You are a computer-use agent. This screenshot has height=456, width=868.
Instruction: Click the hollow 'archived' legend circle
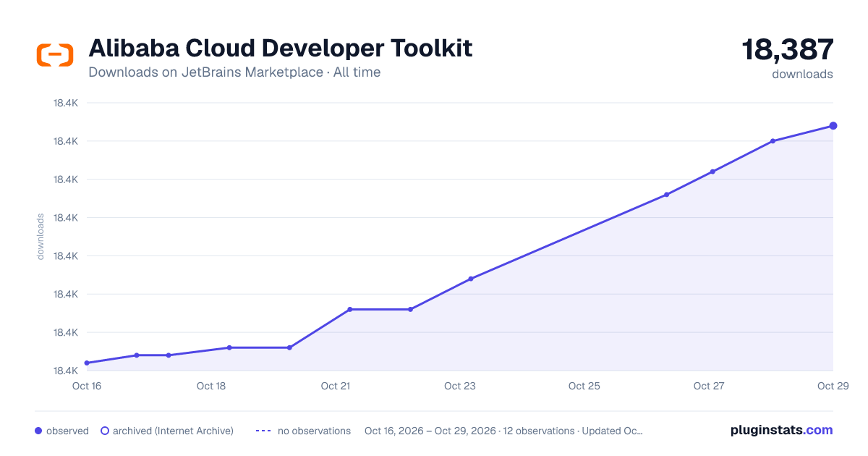click(x=104, y=431)
